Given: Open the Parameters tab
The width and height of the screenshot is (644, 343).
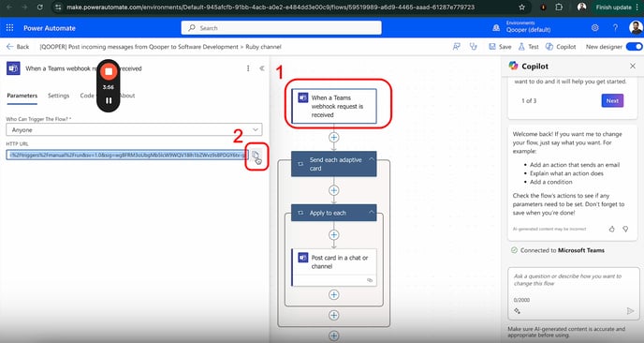Looking at the screenshot, I should click(x=22, y=96).
